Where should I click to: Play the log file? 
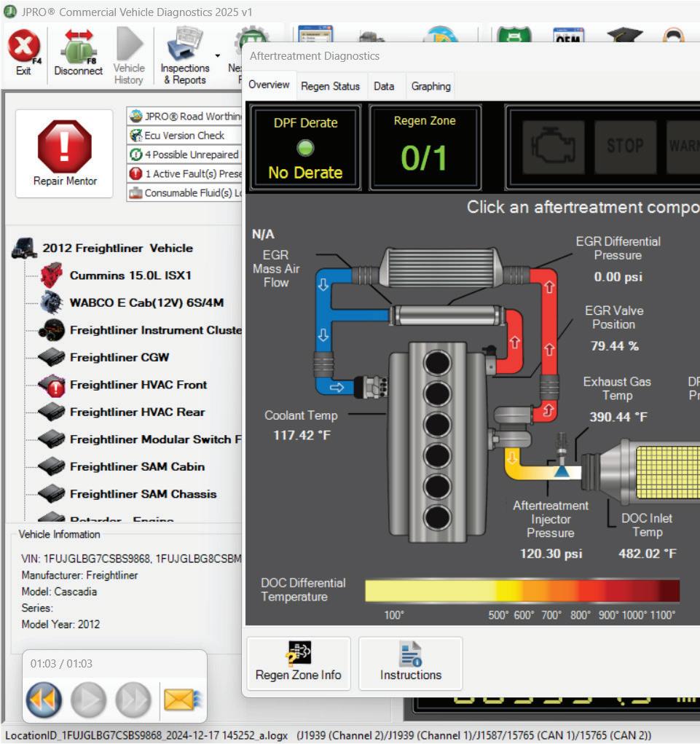pyautogui.click(x=88, y=700)
